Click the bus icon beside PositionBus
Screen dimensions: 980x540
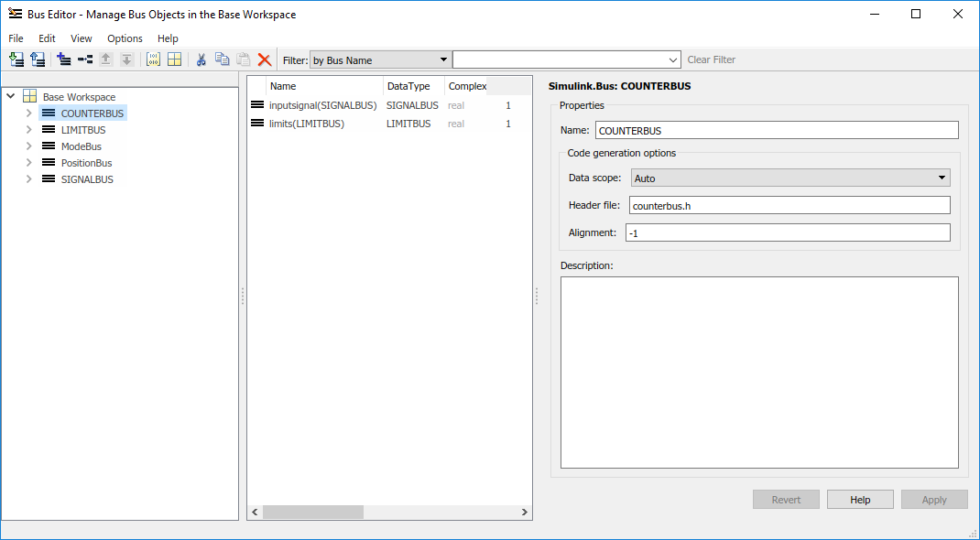point(49,162)
